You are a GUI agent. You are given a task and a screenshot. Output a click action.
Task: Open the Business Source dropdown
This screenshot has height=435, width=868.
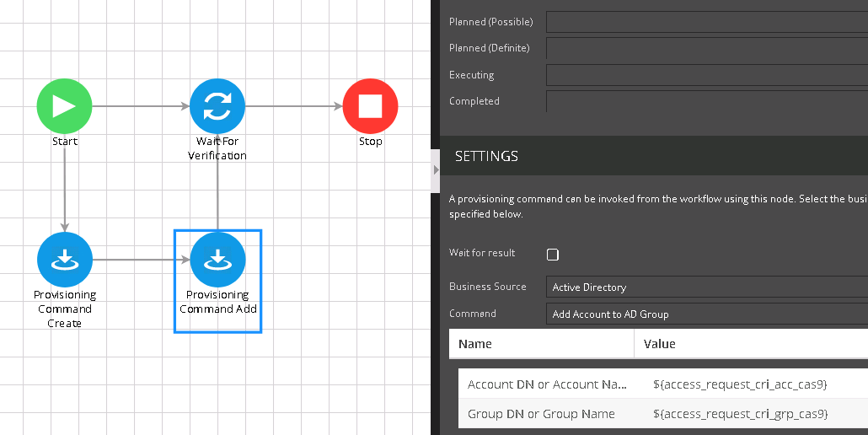(x=706, y=287)
